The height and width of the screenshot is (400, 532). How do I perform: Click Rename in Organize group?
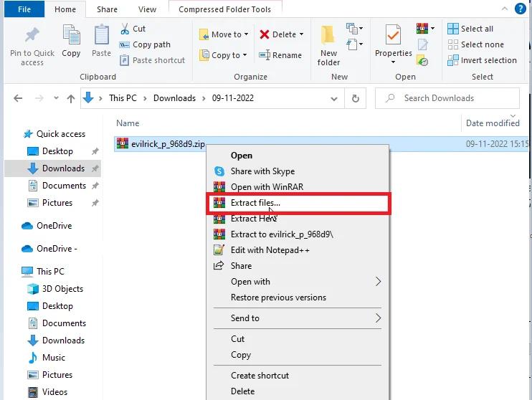[x=280, y=55]
